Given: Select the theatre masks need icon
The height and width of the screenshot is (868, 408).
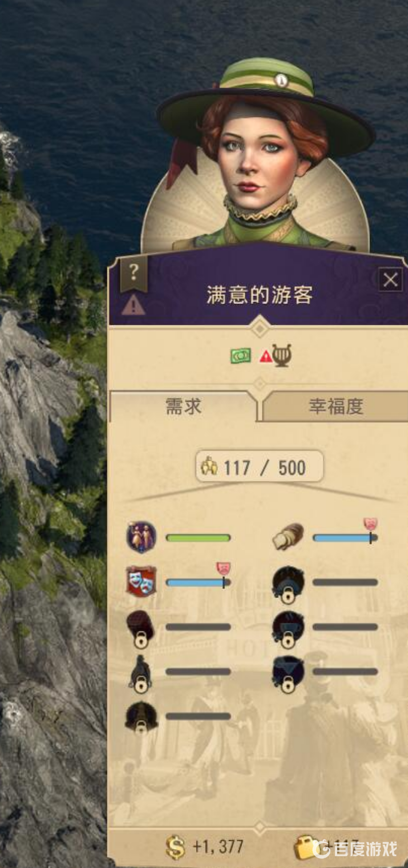Looking at the screenshot, I should click(x=141, y=581).
